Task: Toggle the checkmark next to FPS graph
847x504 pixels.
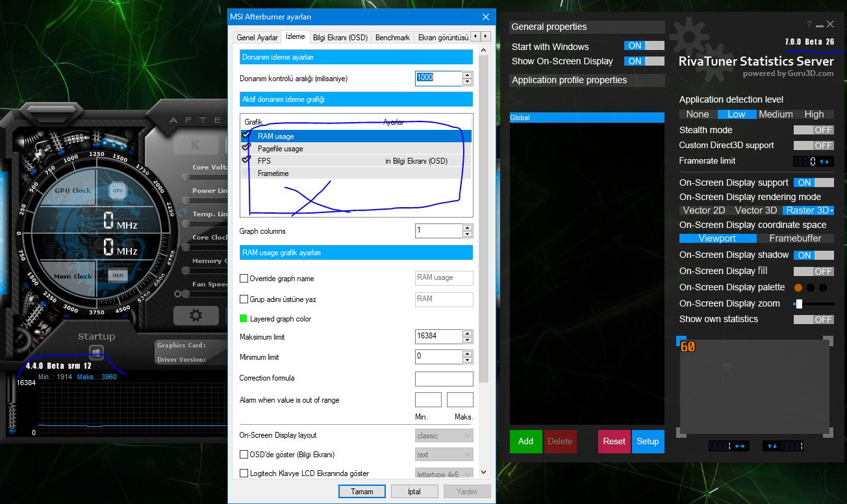Action: pyautogui.click(x=246, y=160)
